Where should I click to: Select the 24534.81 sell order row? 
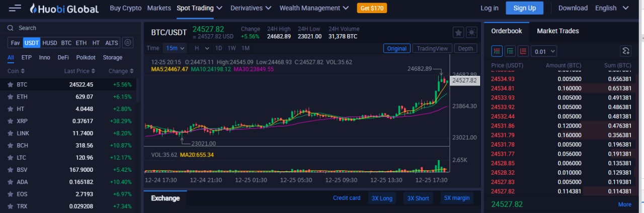point(561,88)
